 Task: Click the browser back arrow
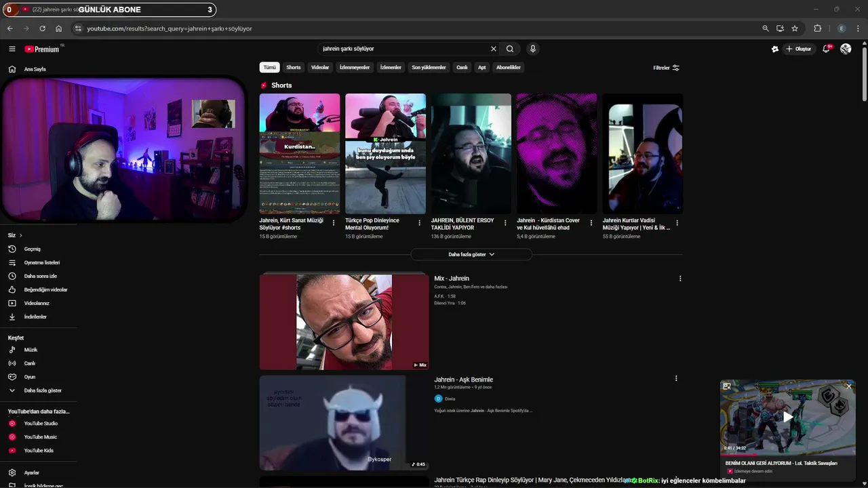(9, 28)
